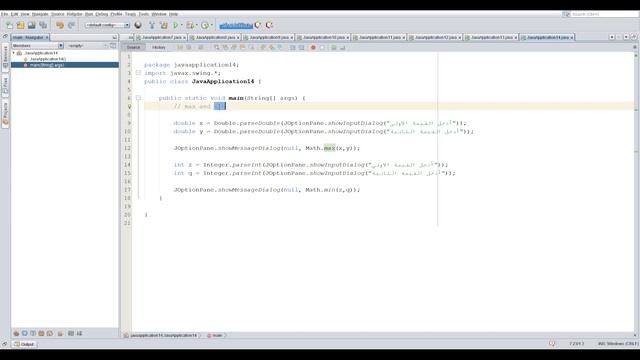Close the main - Navigator panel tab
640x360 pixels.
pyautogui.click(x=47, y=38)
